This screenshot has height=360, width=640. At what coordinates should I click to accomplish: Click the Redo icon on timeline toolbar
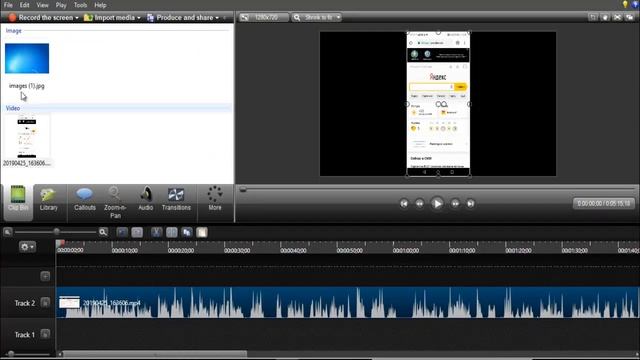click(137, 232)
